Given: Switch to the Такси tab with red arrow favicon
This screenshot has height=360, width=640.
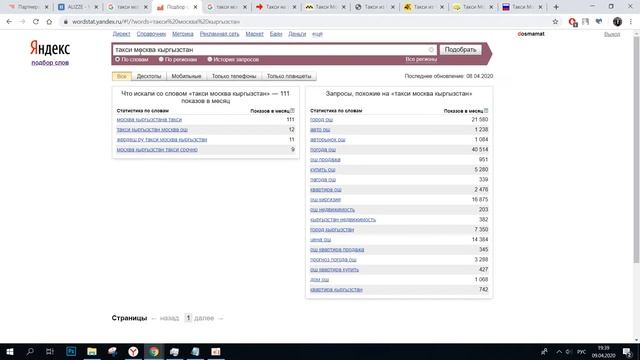Looking at the screenshot, I should coord(276,7).
